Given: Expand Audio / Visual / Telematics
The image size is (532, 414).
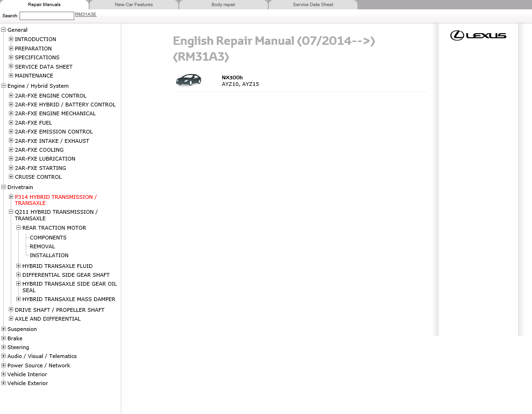Looking at the screenshot, I should pos(4,356).
